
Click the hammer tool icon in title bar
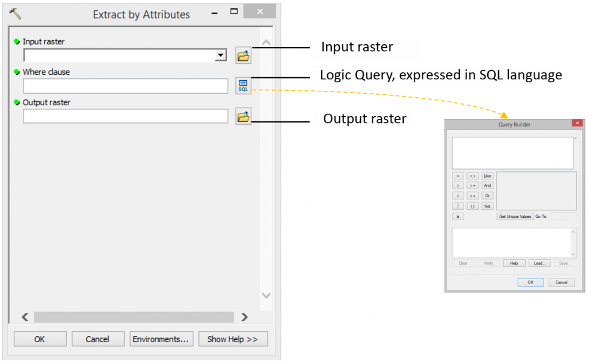(16, 13)
